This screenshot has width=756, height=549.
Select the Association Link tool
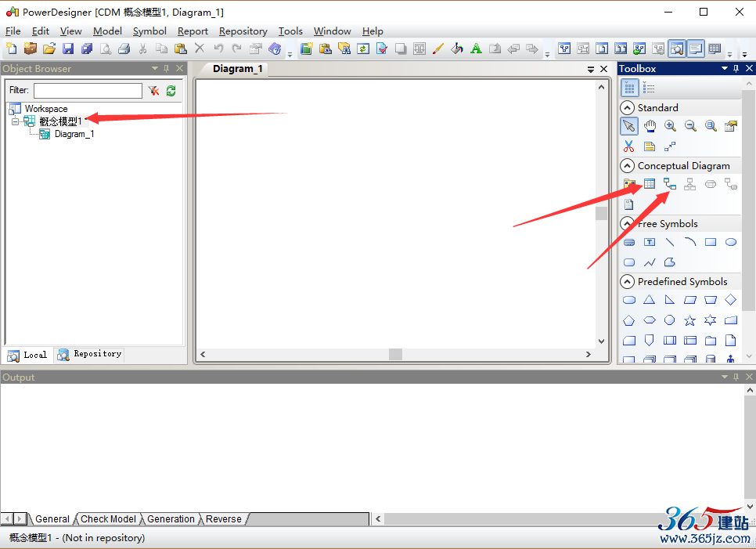(731, 184)
